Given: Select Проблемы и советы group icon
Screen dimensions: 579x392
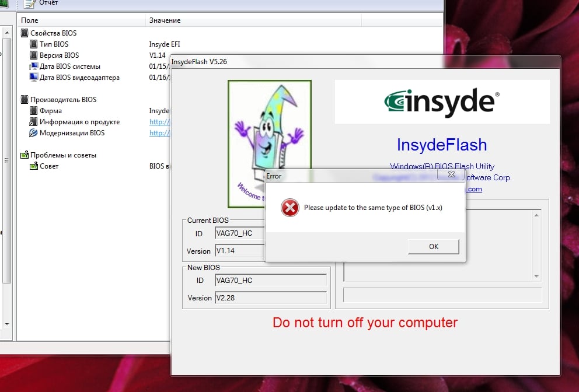Looking at the screenshot, I should tap(25, 155).
